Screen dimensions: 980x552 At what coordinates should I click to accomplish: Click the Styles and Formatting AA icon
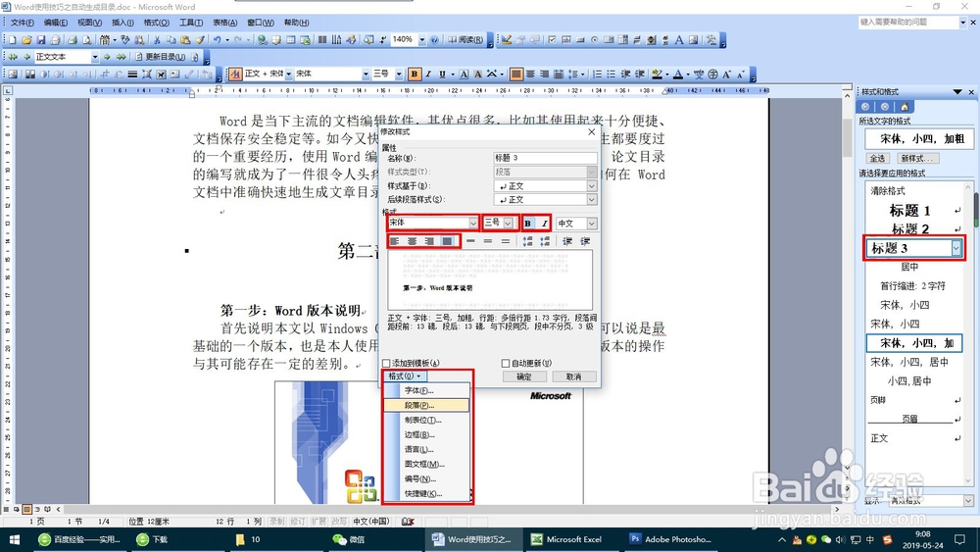coord(235,74)
